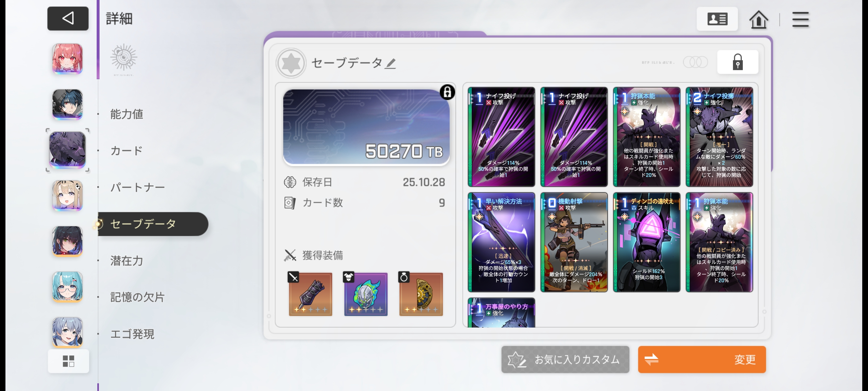Switch to the 潜在力 section

(127, 261)
